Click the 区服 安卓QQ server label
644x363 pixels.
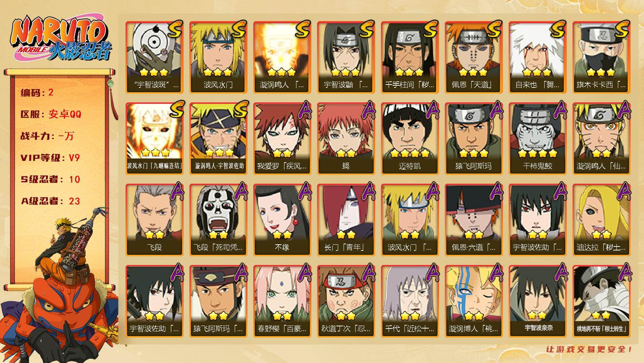tap(51, 114)
